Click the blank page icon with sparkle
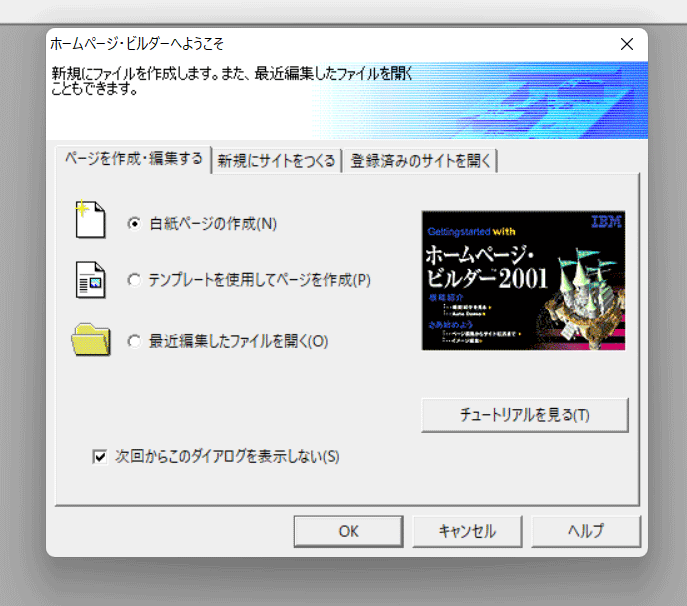687x606 pixels. point(90,221)
